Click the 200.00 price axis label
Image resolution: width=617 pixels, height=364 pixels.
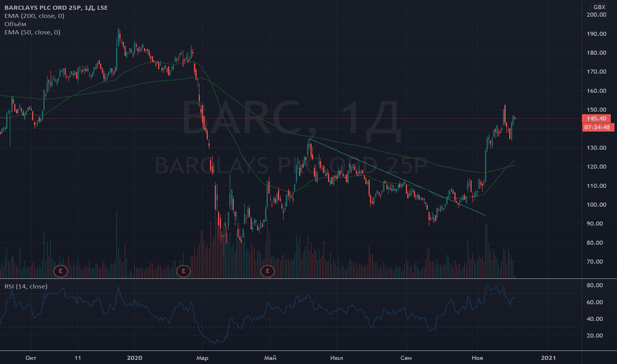click(x=596, y=15)
